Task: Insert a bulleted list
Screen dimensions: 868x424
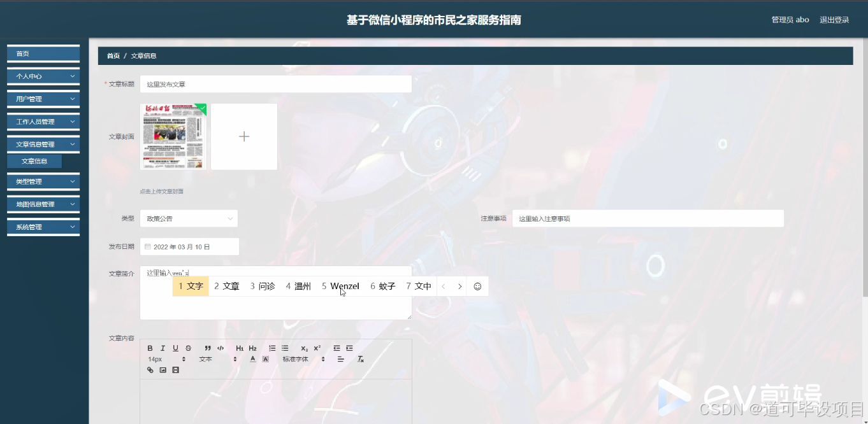Action: click(285, 348)
